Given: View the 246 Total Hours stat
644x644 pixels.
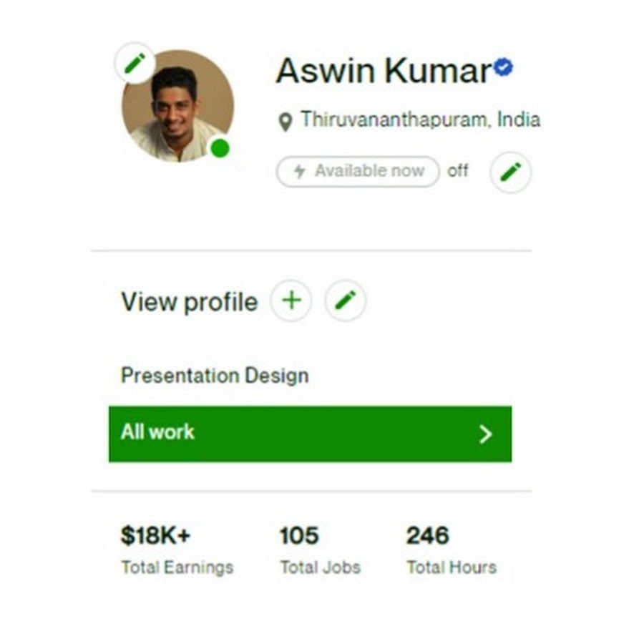Looking at the screenshot, I should point(452,550).
